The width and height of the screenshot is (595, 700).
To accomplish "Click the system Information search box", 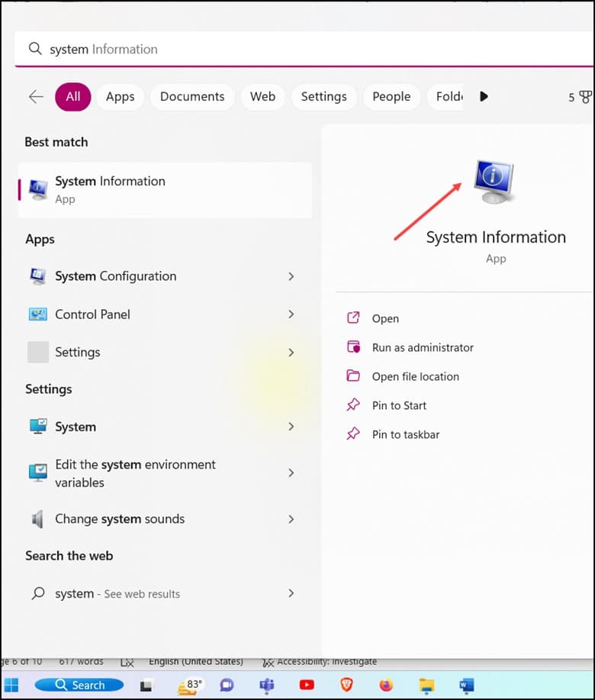I will pyautogui.click(x=304, y=49).
